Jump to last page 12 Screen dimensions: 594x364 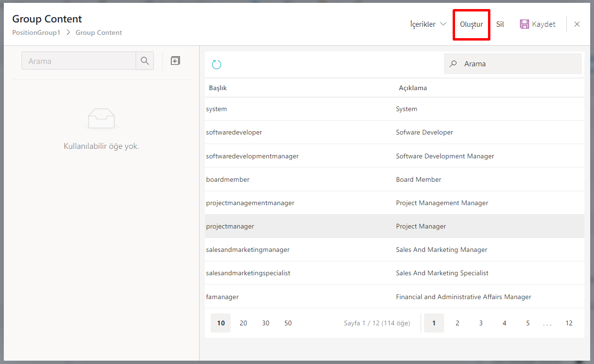(569, 323)
